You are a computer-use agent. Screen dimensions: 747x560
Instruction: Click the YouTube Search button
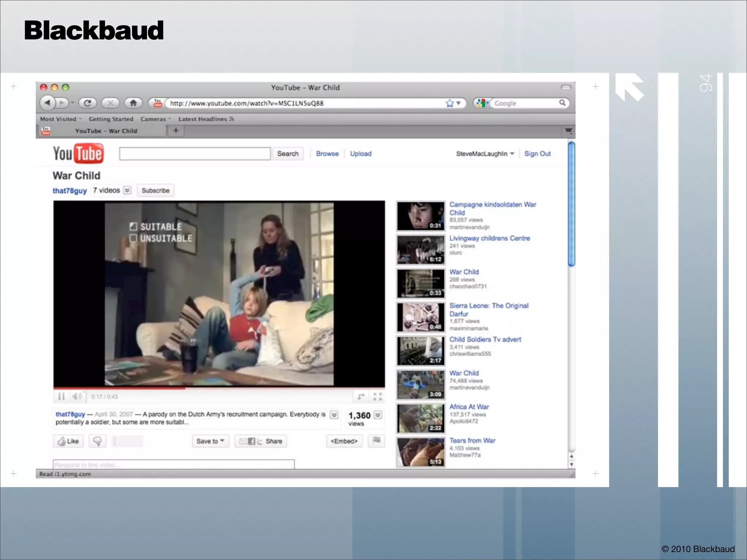point(288,153)
